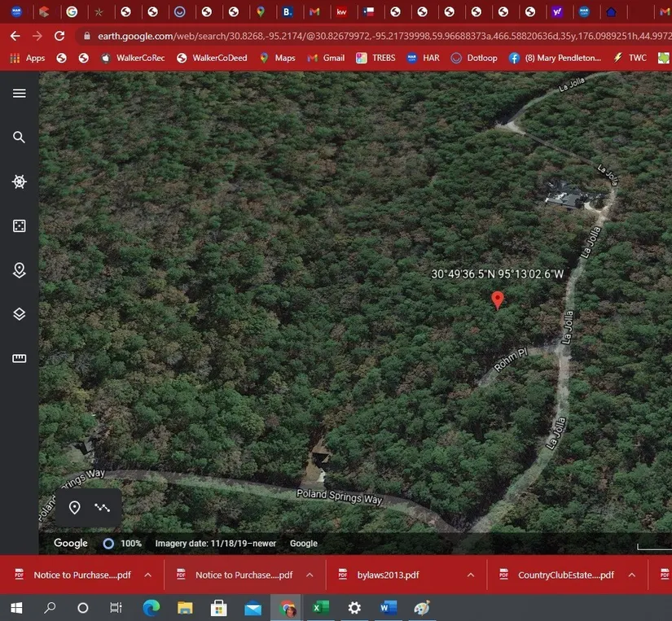
Task: Open the Gmail bookmark
Action: pos(326,58)
